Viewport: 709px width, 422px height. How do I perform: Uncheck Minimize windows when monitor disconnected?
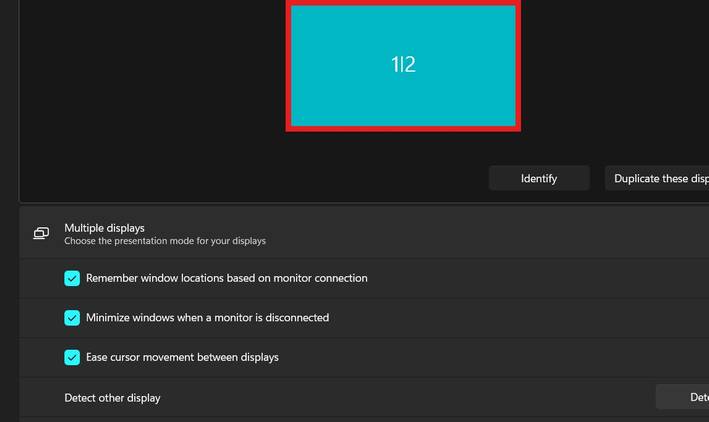pyautogui.click(x=72, y=318)
